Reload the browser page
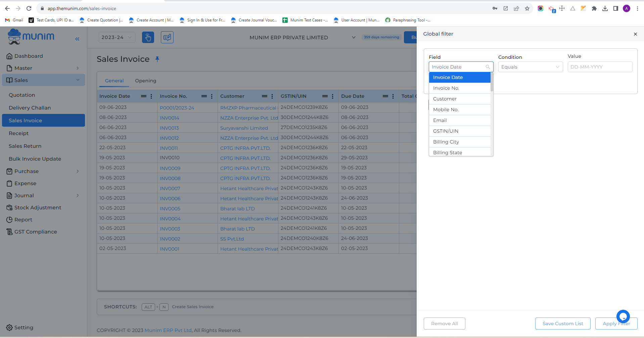Screen dimensions: 644x338 29,8
